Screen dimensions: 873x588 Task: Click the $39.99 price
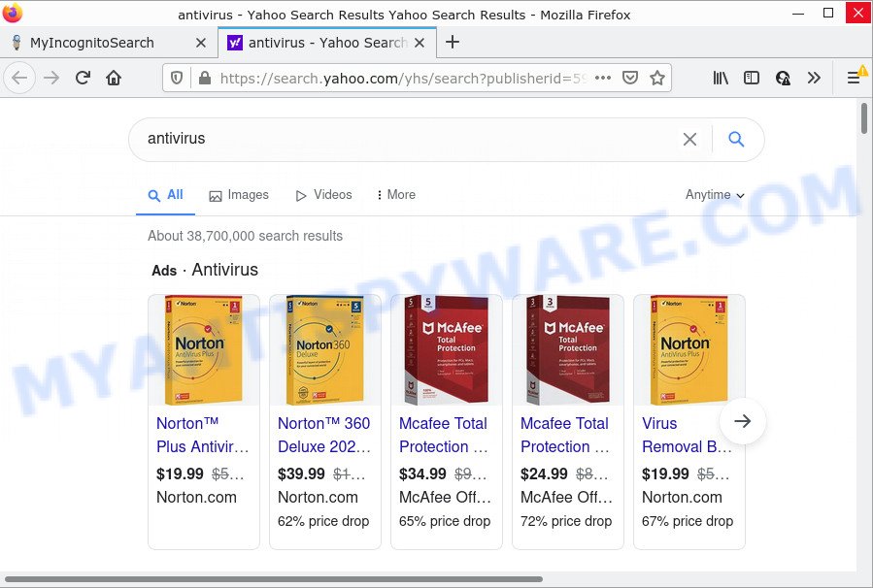click(x=301, y=474)
